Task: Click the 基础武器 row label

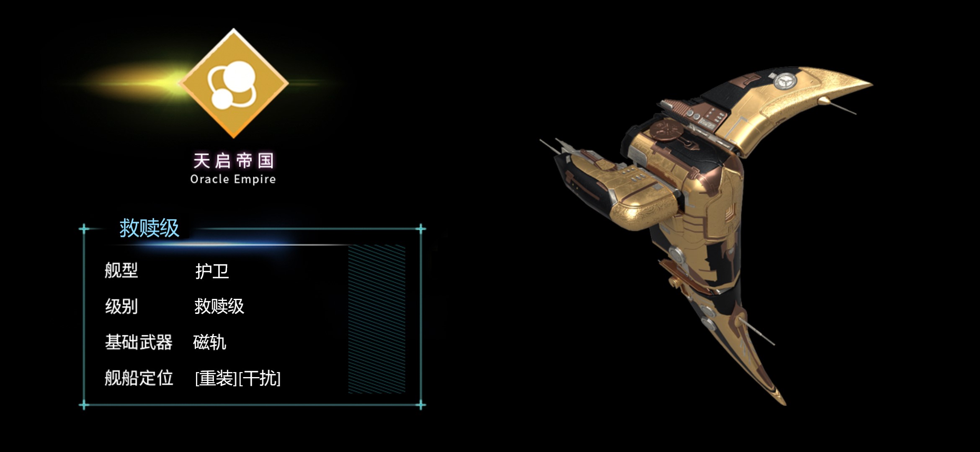Action: [x=139, y=342]
